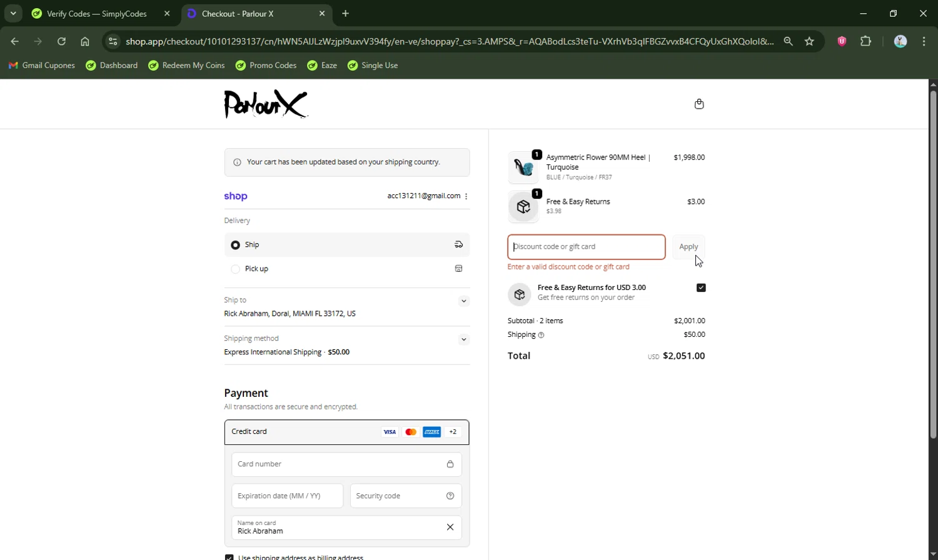The height and width of the screenshot is (560, 938).
Task: Click 'Enter a valid discount code' error text
Action: pyautogui.click(x=568, y=267)
